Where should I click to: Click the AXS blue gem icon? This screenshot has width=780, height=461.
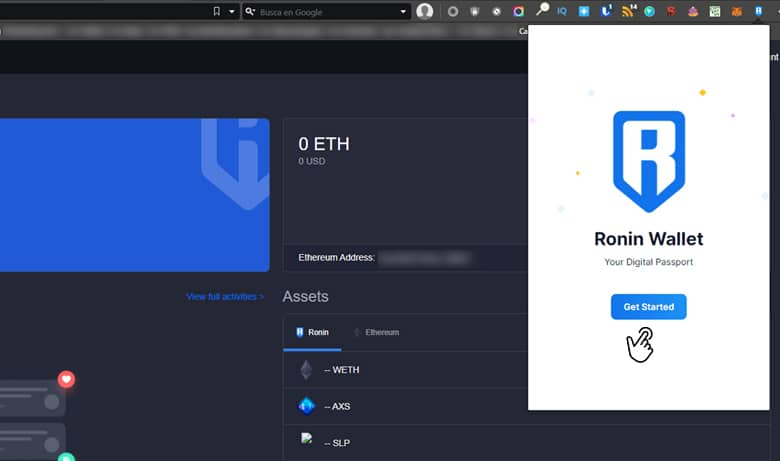pyautogui.click(x=306, y=406)
